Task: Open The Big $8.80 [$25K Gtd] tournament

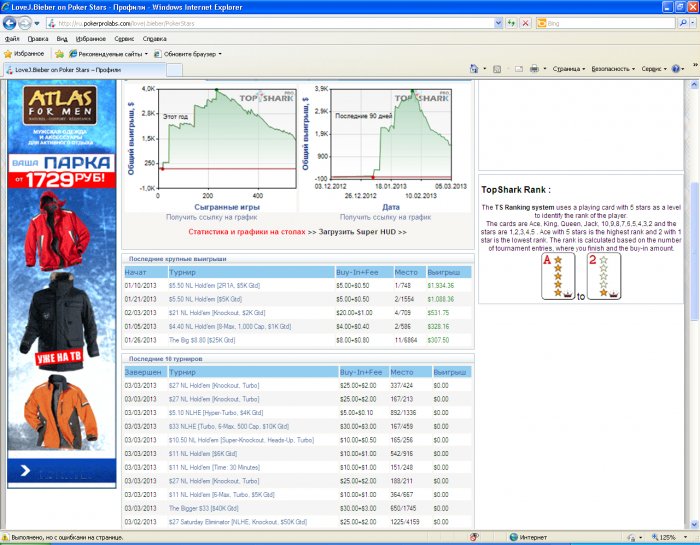Action: pos(202,340)
